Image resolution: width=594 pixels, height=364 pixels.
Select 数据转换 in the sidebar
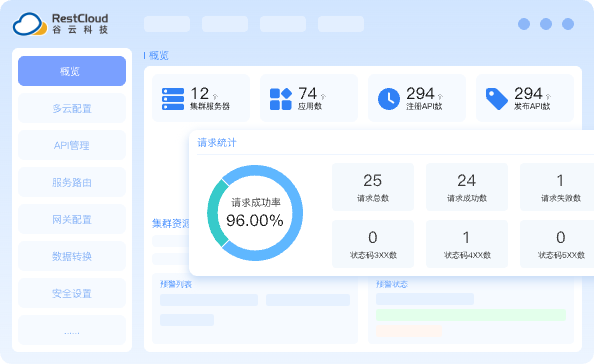click(x=72, y=256)
